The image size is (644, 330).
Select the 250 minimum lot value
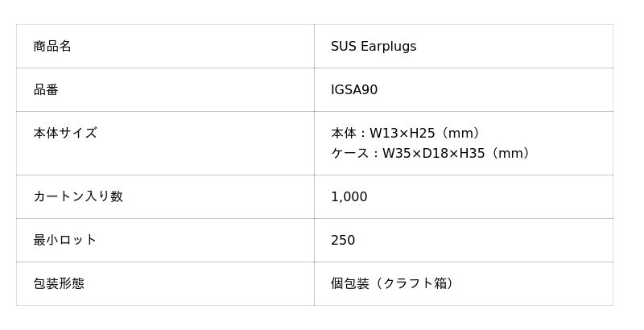343,240
